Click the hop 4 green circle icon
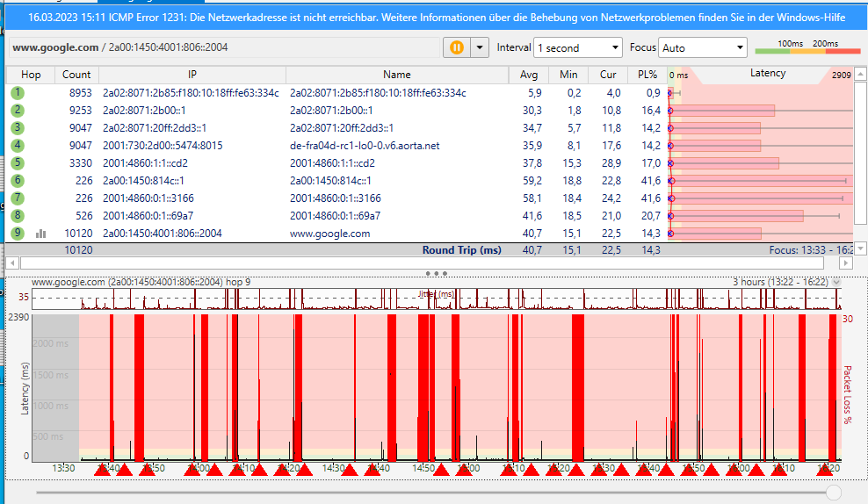Image resolution: width=868 pixels, height=504 pixels. point(18,146)
